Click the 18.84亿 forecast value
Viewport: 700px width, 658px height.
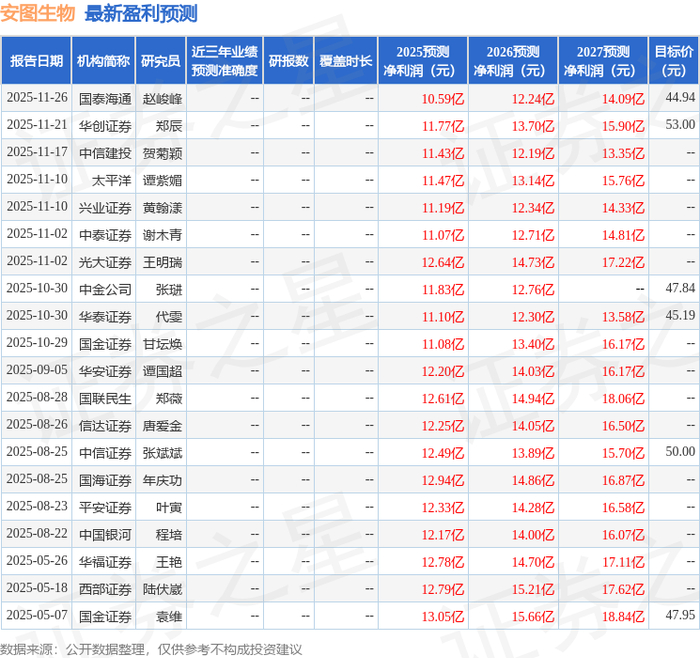pos(623,616)
